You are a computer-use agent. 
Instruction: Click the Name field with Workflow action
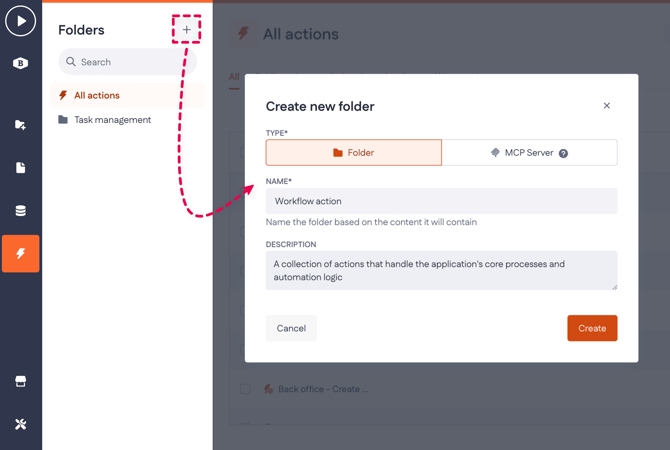point(441,201)
